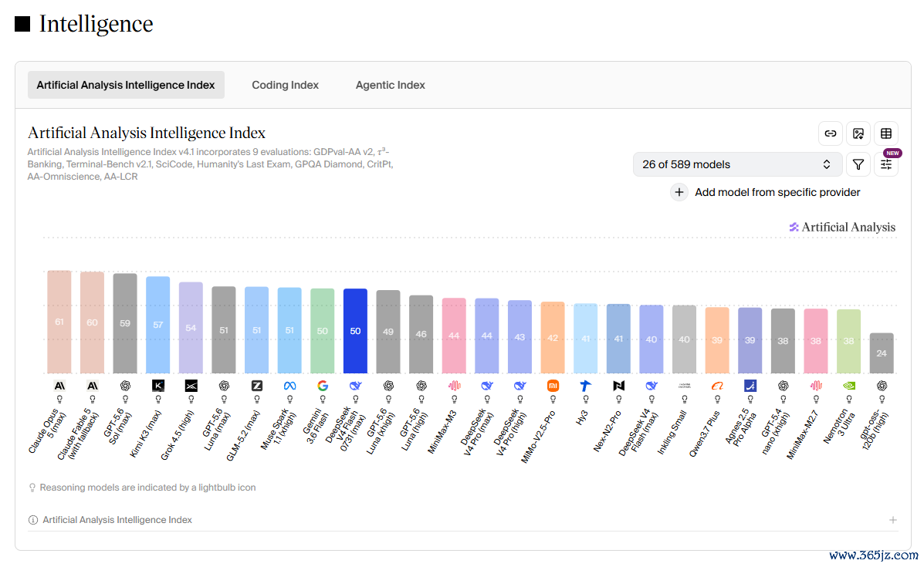Viewport: 924px width, 567px height.
Task: Click Meta logo under Muse Spark
Action: (289, 386)
